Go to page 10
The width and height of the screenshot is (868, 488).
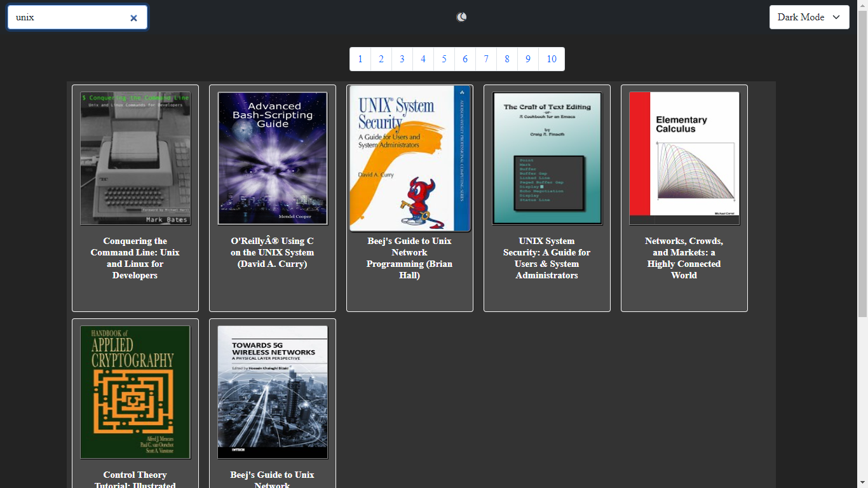pyautogui.click(x=552, y=59)
